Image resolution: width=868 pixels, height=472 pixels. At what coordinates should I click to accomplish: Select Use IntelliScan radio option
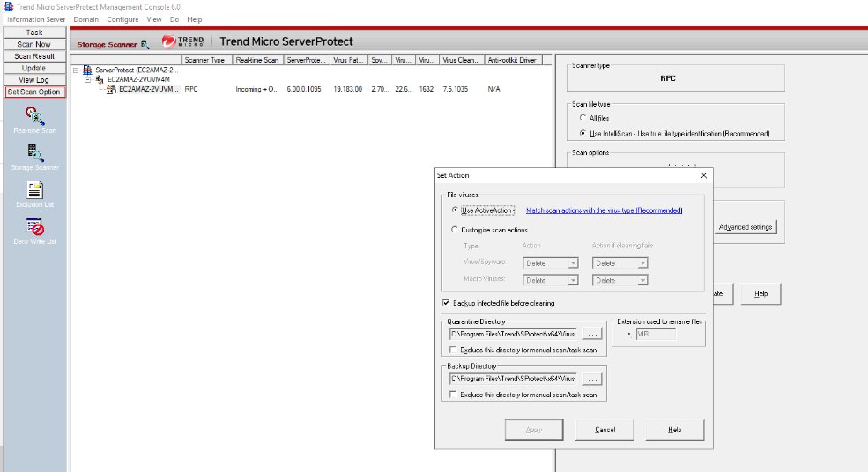[582, 133]
